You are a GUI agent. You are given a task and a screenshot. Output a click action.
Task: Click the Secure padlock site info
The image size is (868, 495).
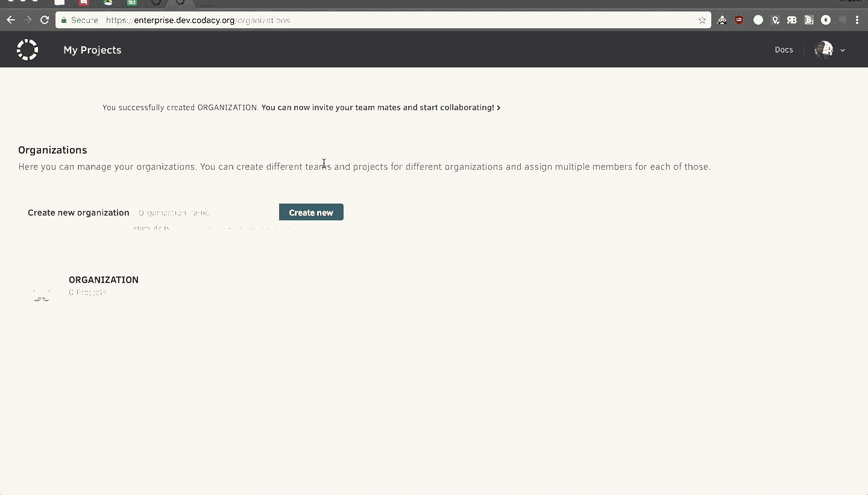click(80, 20)
